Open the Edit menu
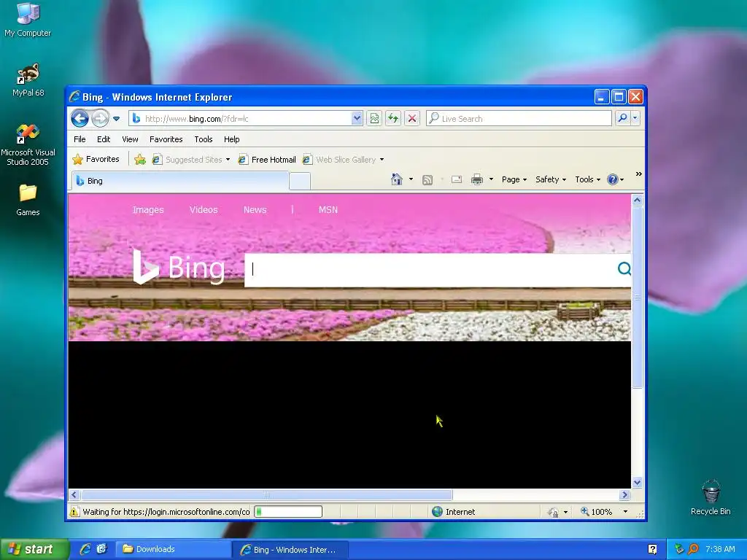This screenshot has height=560, width=747. (x=104, y=139)
